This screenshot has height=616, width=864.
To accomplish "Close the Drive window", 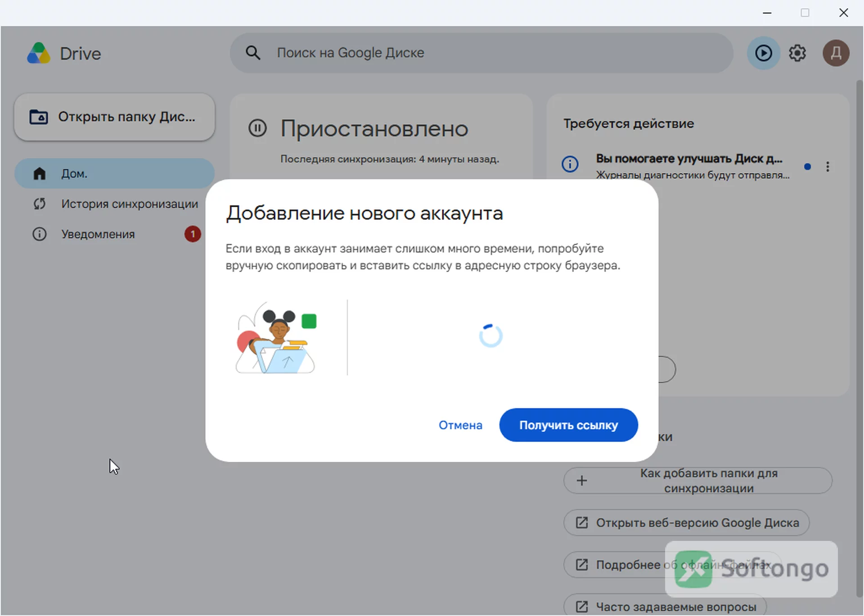I will (x=843, y=13).
